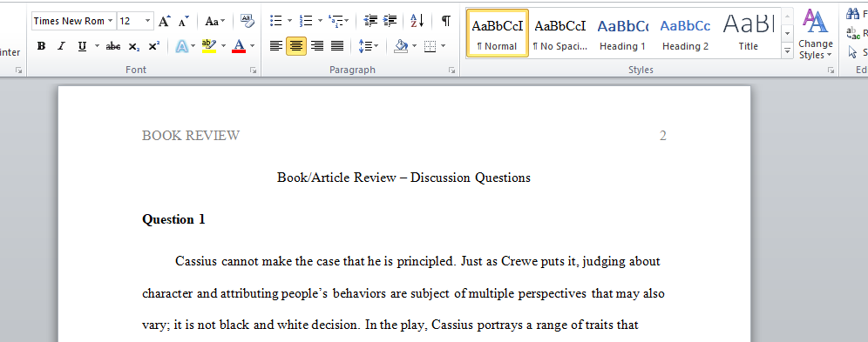Viewport: 868px width, 342px height.
Task: Click the Borders icon
Action: click(431, 46)
